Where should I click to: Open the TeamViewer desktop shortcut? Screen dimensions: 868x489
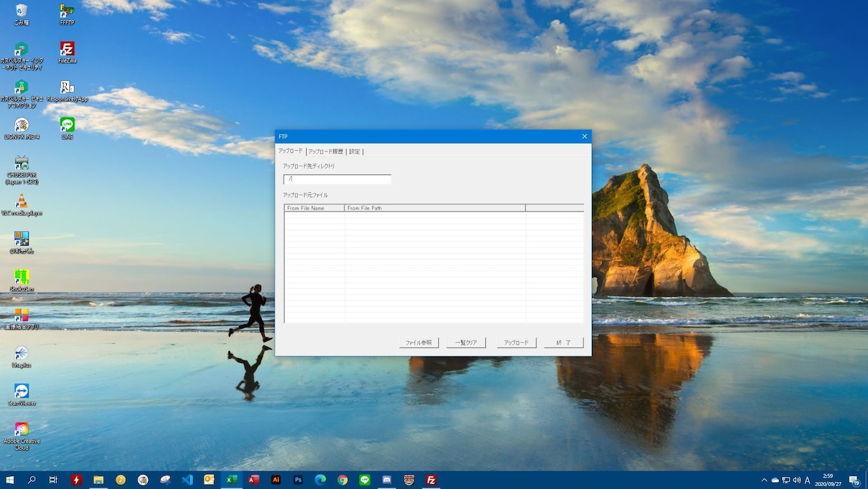click(x=21, y=394)
